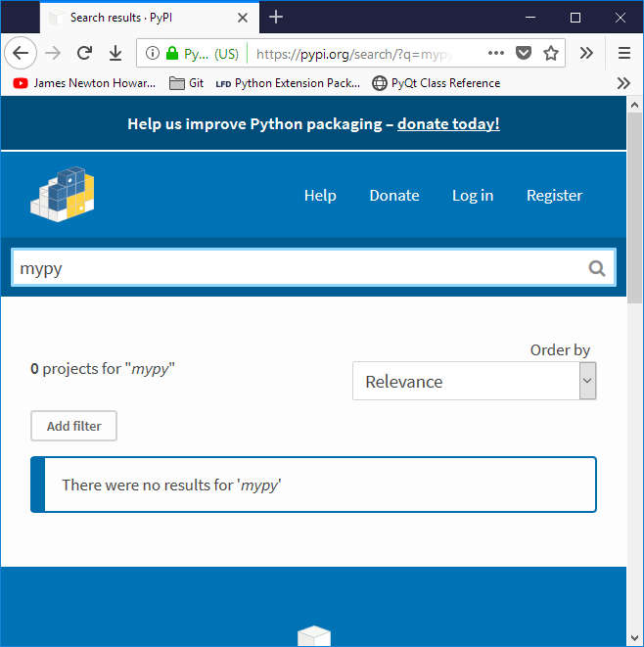This screenshot has height=647, width=644.
Task: Click the browser forward arrow
Action: pyautogui.click(x=53, y=53)
